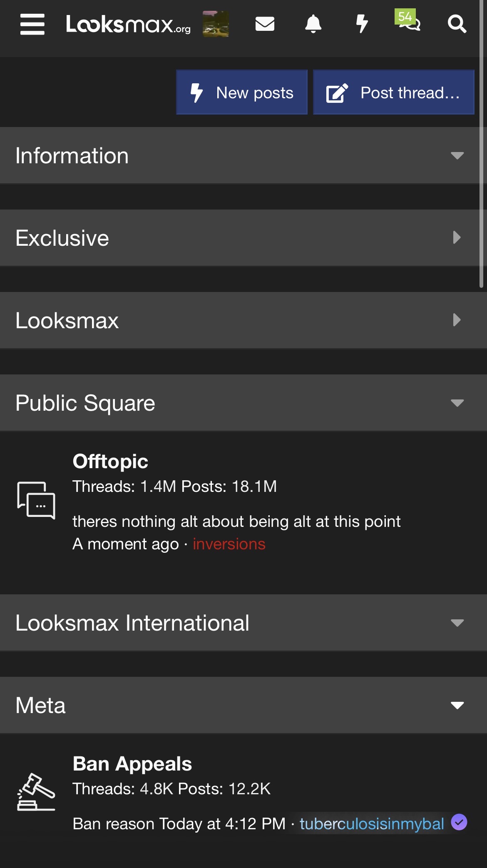Collapse the Looksmax International category arrow
Screen dimensions: 487x868
click(457, 623)
